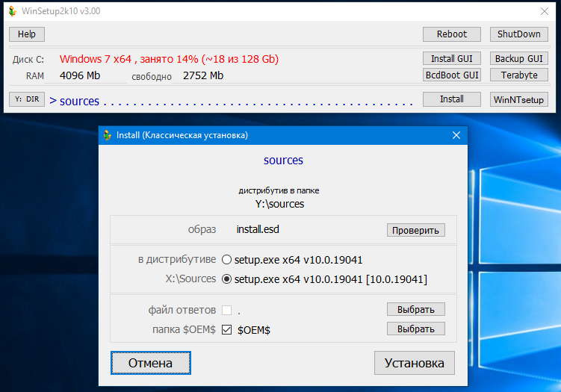Open Help in WinSetup2k10
561x392 pixels.
(x=27, y=34)
